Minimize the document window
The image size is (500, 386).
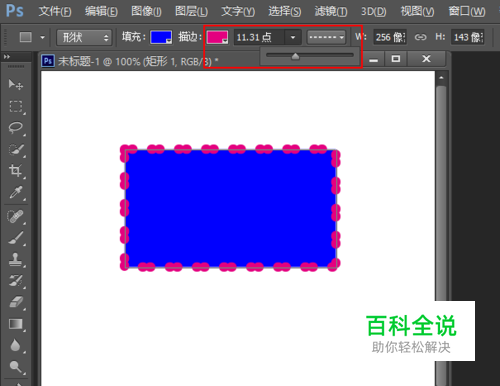click(374, 59)
